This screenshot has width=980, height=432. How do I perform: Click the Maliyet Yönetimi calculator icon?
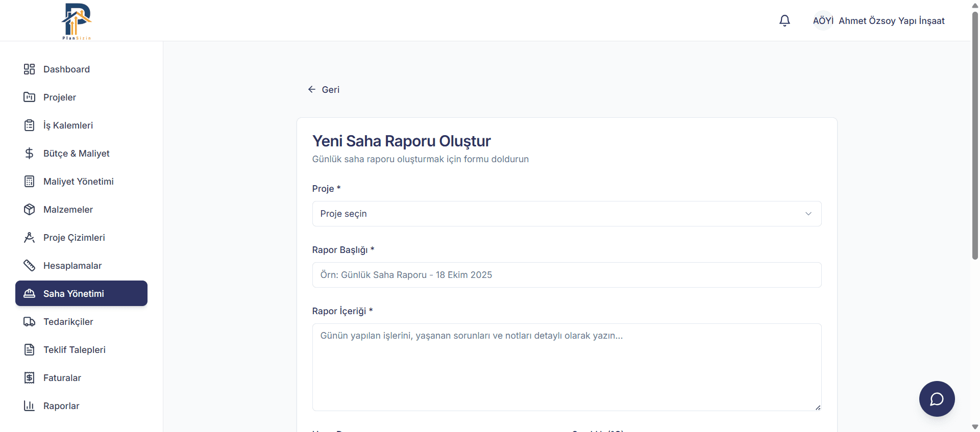click(x=29, y=182)
